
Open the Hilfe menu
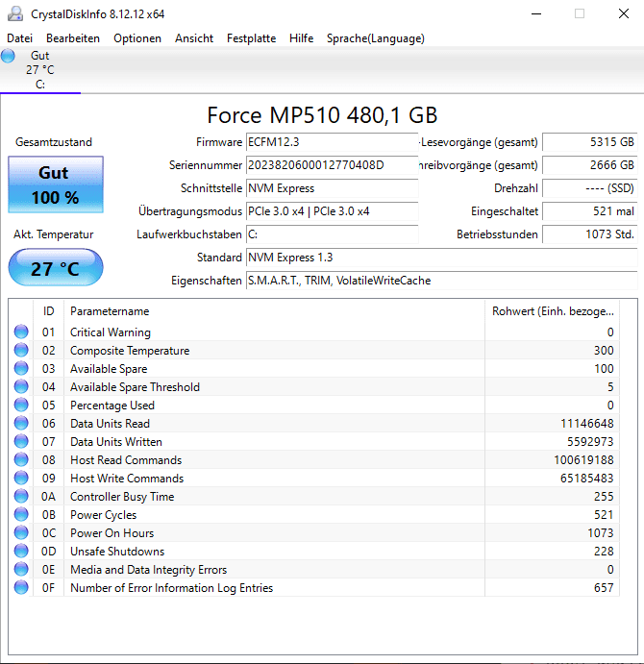click(301, 38)
